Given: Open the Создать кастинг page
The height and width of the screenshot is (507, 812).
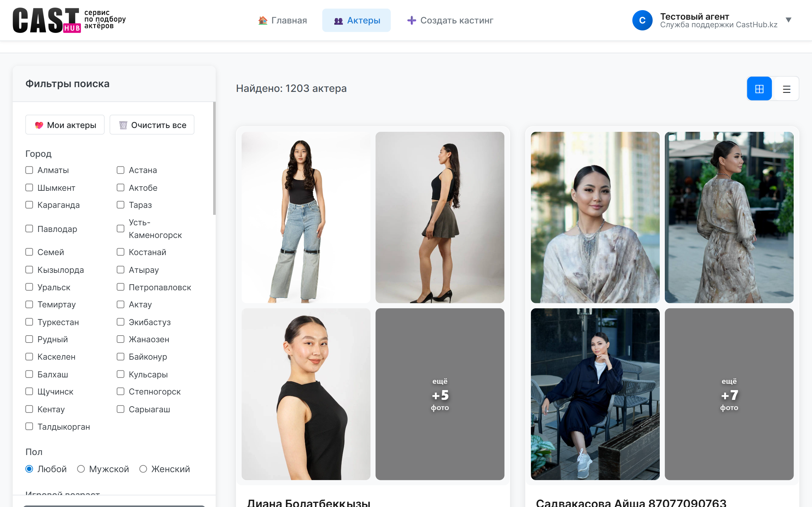Looking at the screenshot, I should 450,20.
